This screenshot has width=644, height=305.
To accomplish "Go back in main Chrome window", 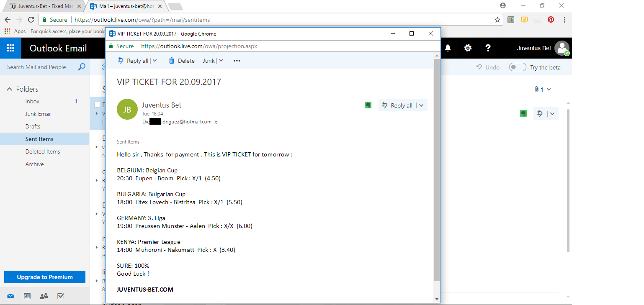I will (x=8, y=20).
